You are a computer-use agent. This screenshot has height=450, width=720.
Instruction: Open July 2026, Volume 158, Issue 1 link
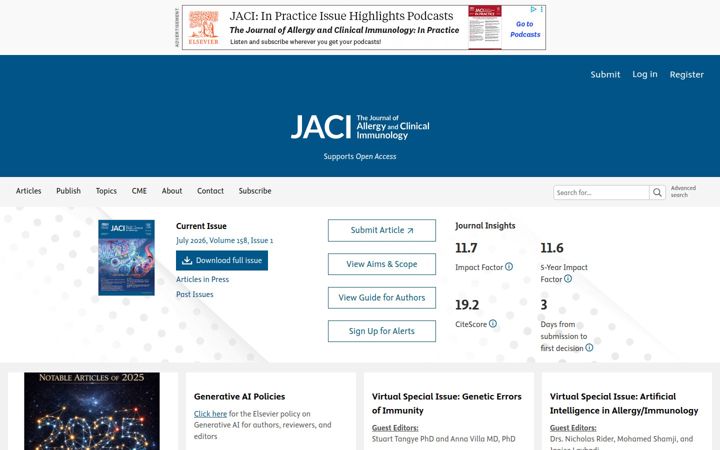225,241
